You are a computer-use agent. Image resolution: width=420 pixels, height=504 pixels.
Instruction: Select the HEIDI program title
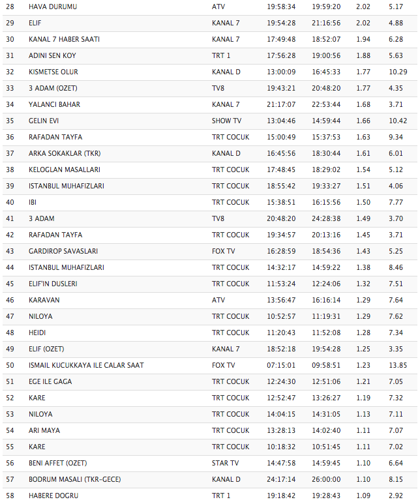coord(37,333)
